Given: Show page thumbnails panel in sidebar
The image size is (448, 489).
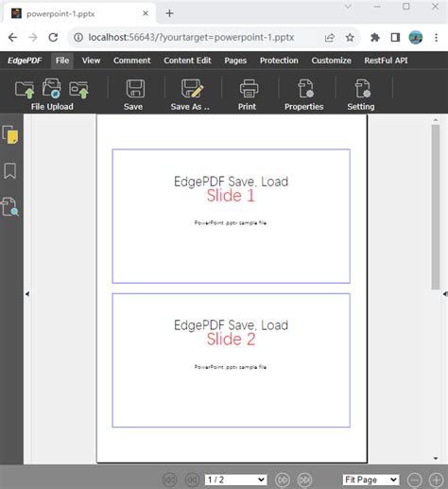Looking at the screenshot, I should coord(10,134).
